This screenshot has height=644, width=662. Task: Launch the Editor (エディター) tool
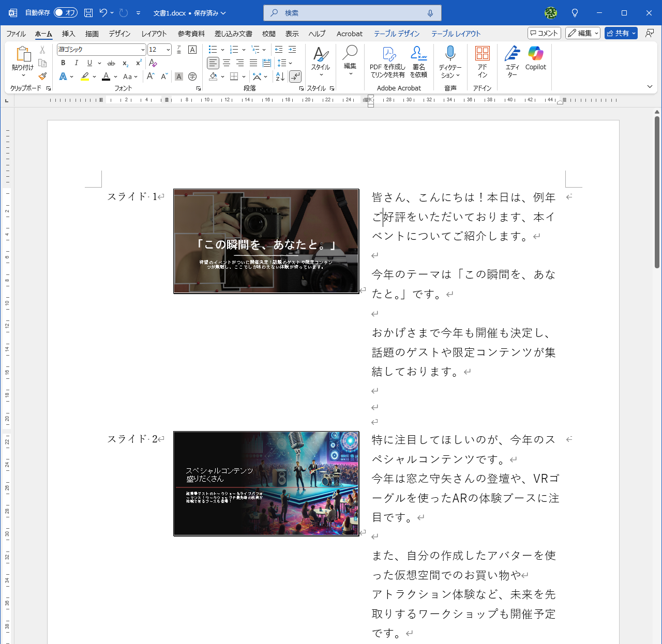click(x=511, y=62)
